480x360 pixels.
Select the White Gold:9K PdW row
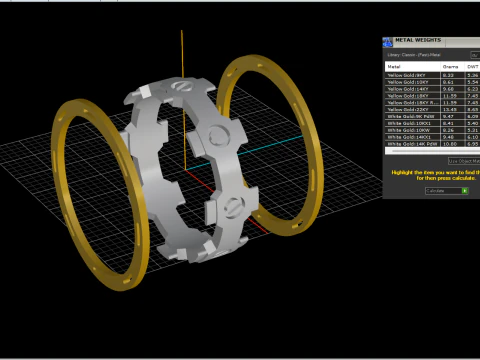433,117
